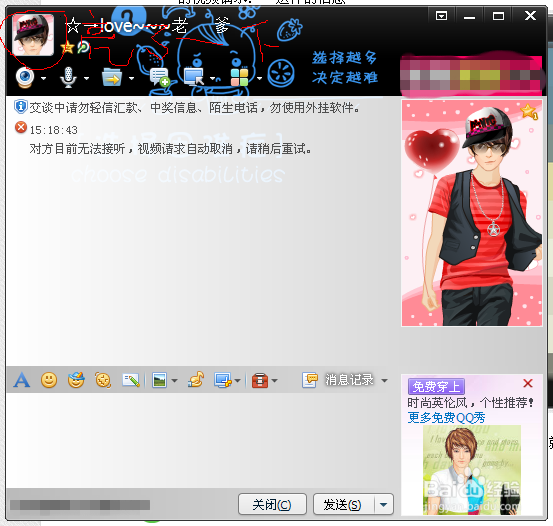Open the smiley emoticon picker
The width and height of the screenshot is (553, 526).
(x=49, y=380)
